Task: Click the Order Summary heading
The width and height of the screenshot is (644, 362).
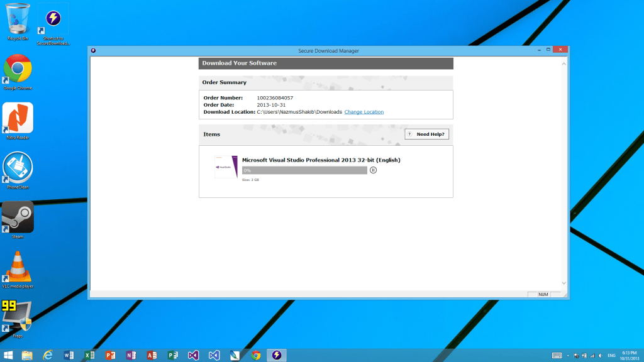Action: tap(225, 82)
